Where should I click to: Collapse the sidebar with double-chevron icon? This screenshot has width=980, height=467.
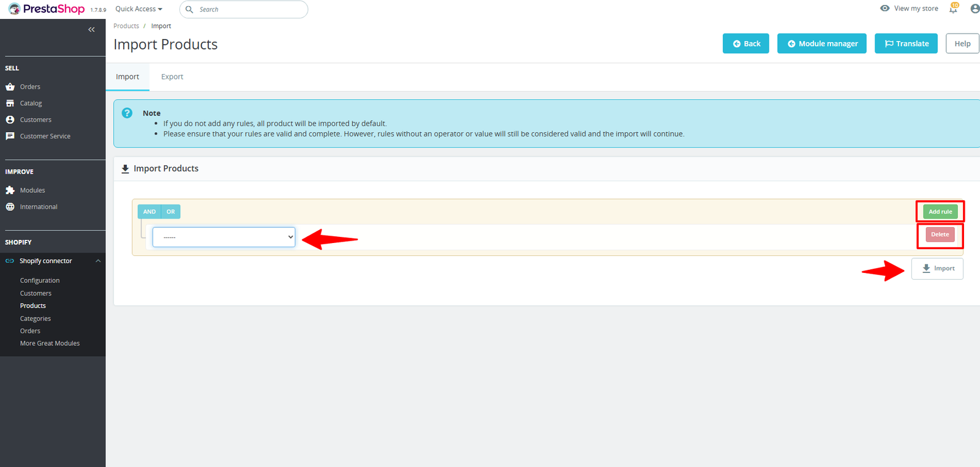point(91,29)
